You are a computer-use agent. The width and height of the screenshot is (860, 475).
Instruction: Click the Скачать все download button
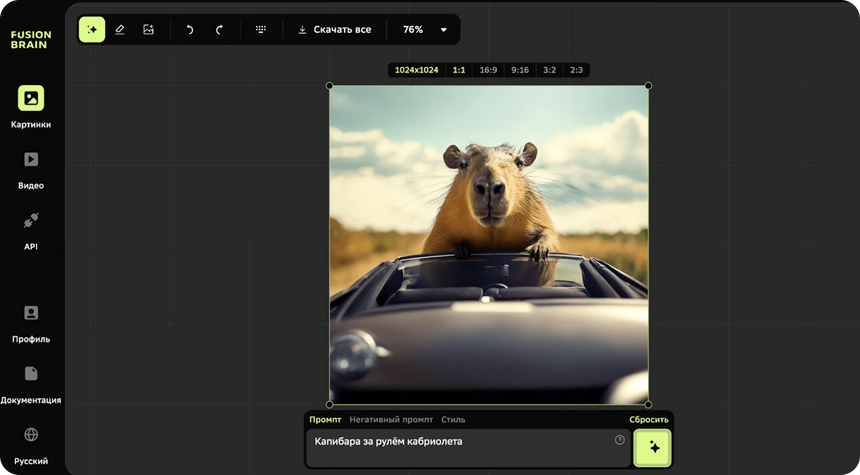[x=334, y=30]
